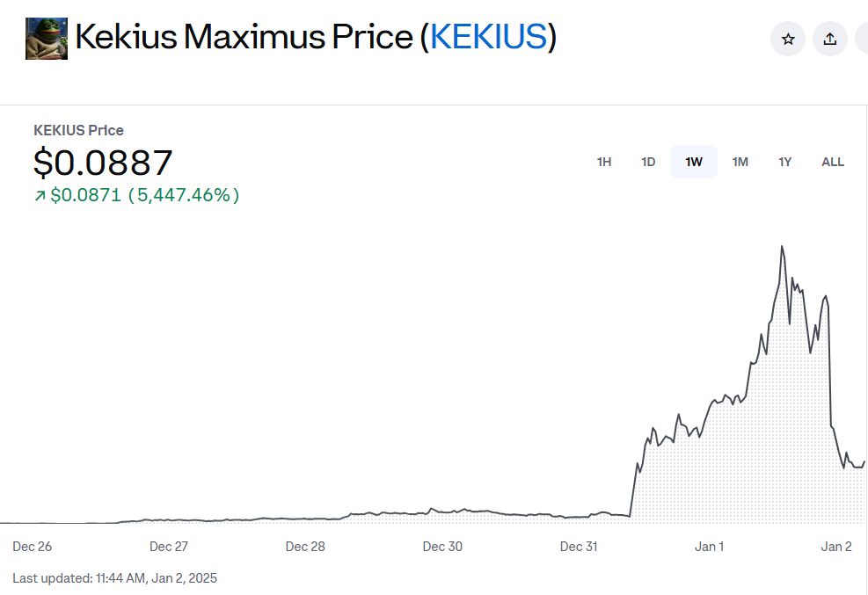The height and width of the screenshot is (595, 868).
Task: Click the $0.0887 current price
Action: [103, 163]
